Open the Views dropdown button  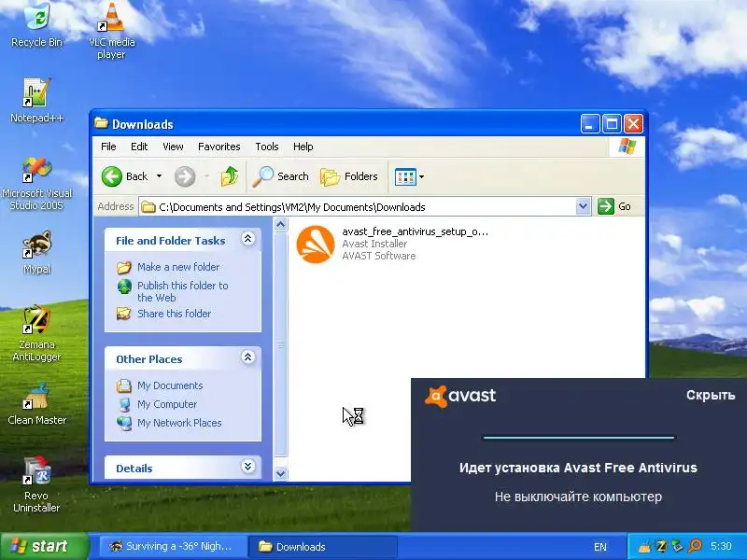pos(409,176)
